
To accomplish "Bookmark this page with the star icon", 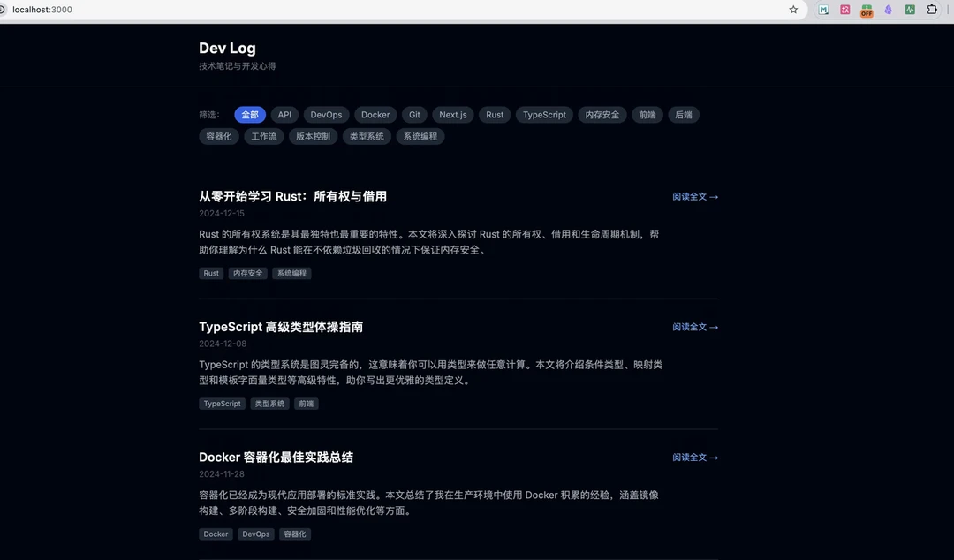I will click(792, 10).
